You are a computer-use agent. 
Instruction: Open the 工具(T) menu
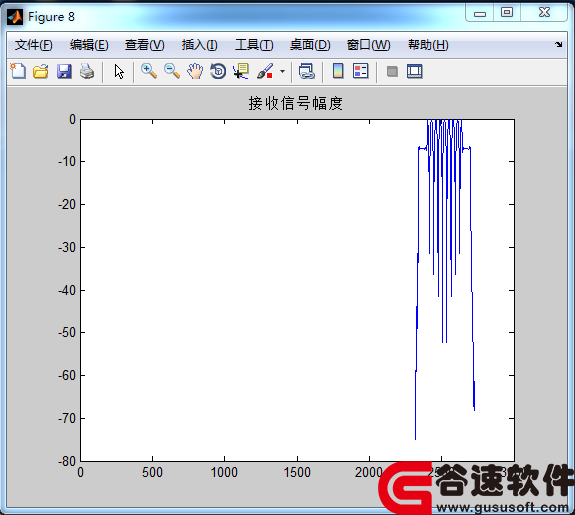pyautogui.click(x=254, y=45)
